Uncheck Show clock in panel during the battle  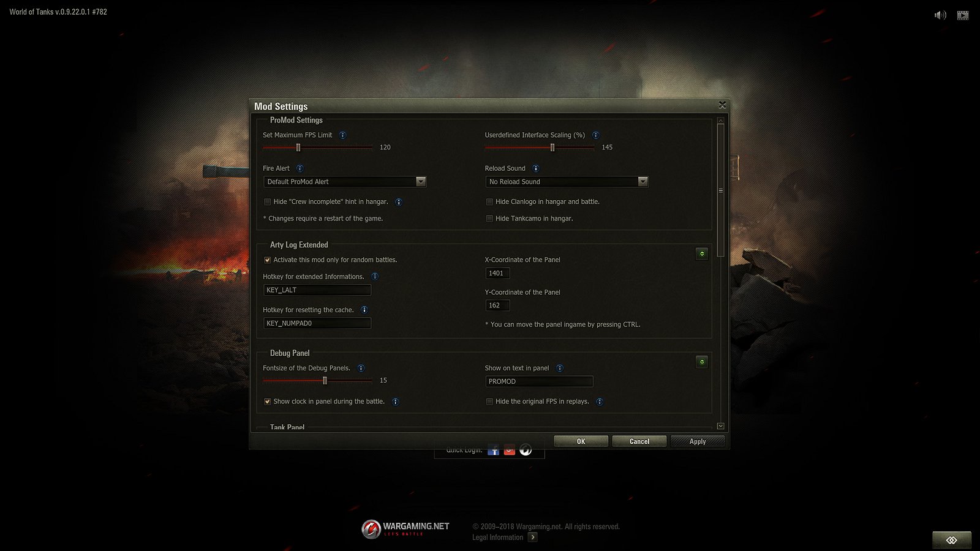[268, 402]
